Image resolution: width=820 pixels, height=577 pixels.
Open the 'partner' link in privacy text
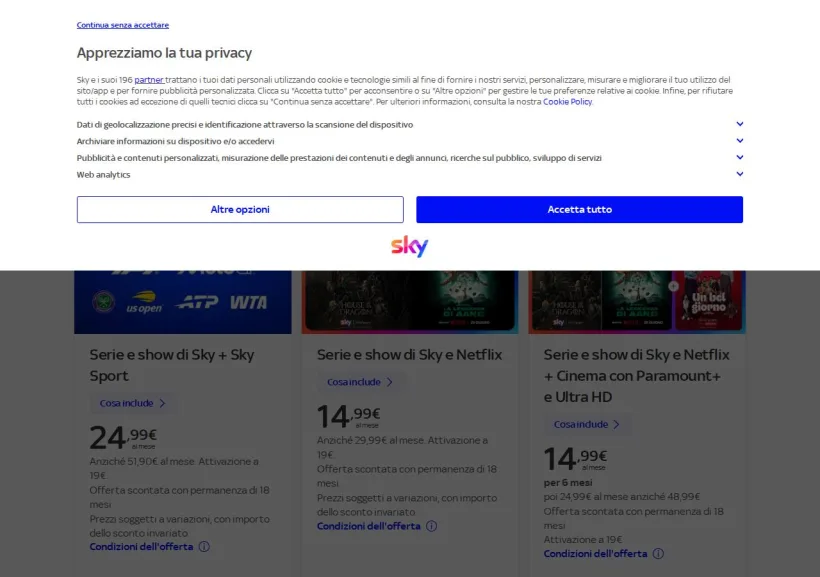[x=149, y=80]
